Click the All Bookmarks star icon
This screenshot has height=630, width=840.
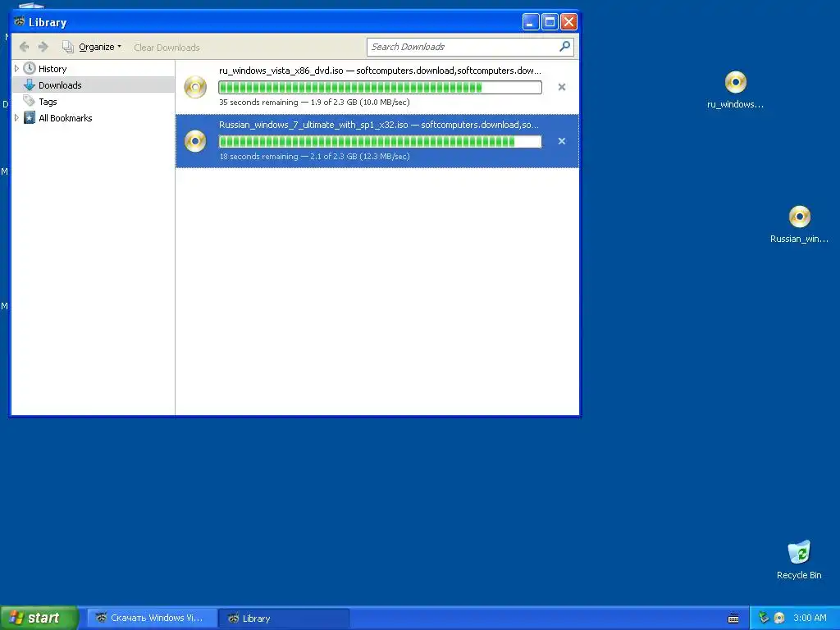pyautogui.click(x=30, y=118)
